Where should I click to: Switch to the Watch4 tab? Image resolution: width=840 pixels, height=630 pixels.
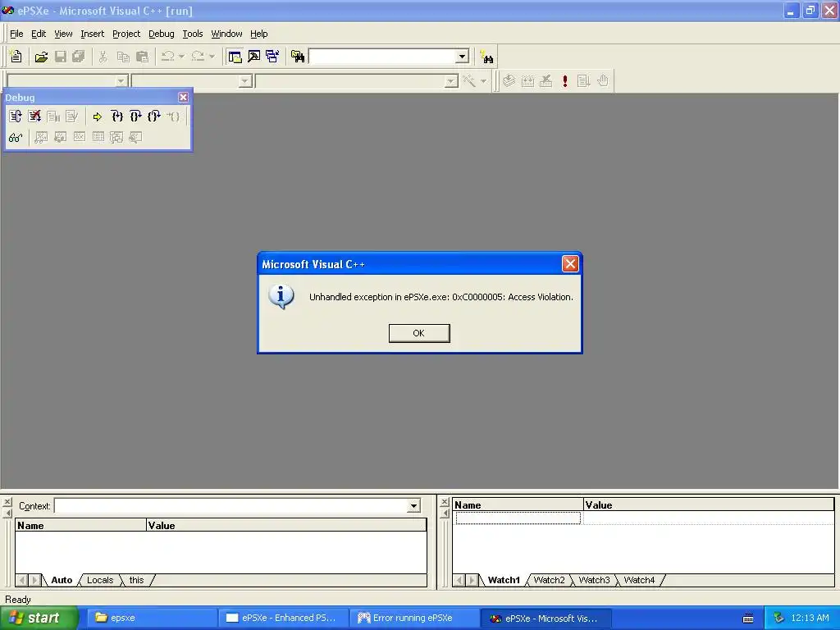tap(639, 580)
